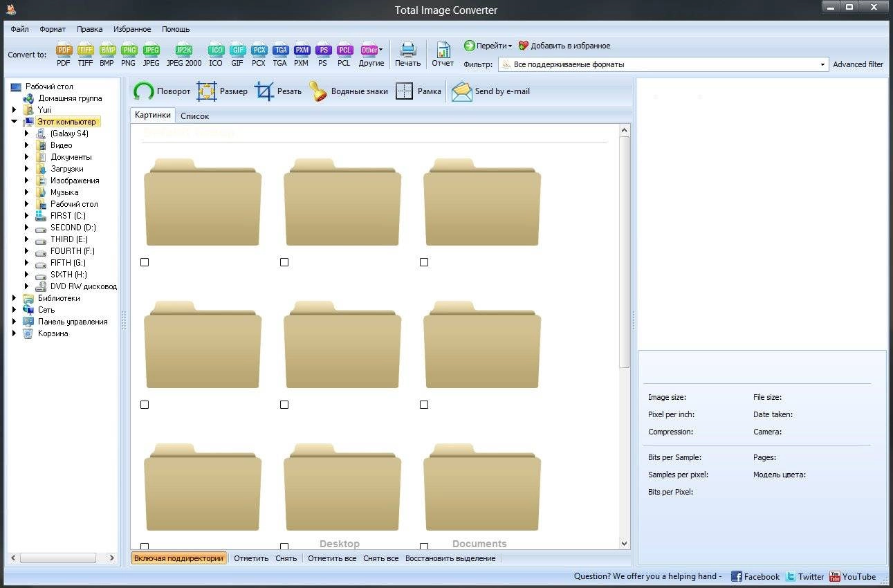
Task: Toggle Include subdirectories (Включая поддиректории)
Action: click(178, 558)
